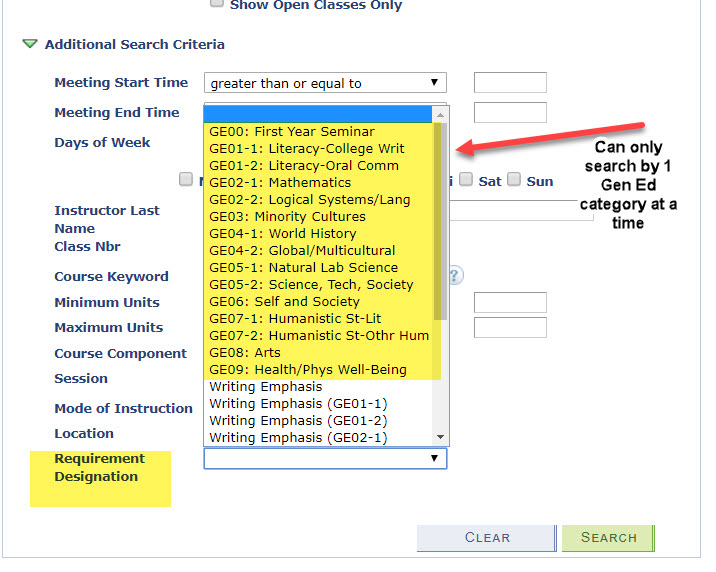The height and width of the screenshot is (572, 716).
Task: Focus the Minimum Units value field
Action: point(510,302)
